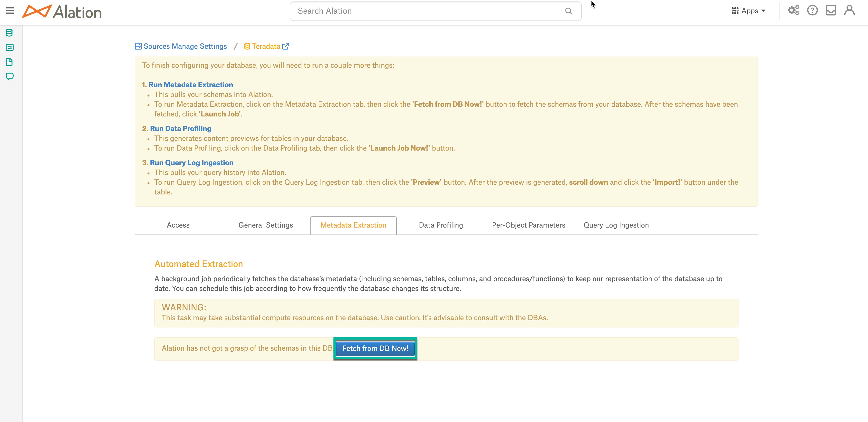Open the hamburger navigation menu

click(10, 11)
